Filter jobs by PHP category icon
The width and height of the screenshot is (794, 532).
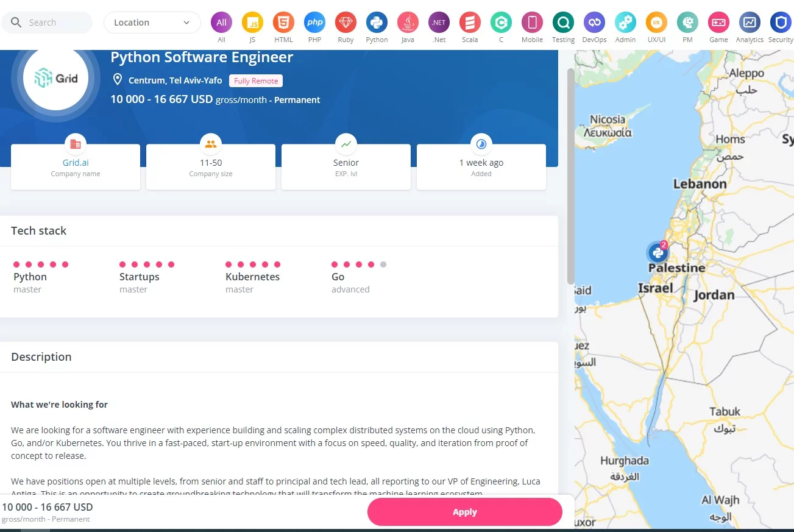[x=314, y=23]
